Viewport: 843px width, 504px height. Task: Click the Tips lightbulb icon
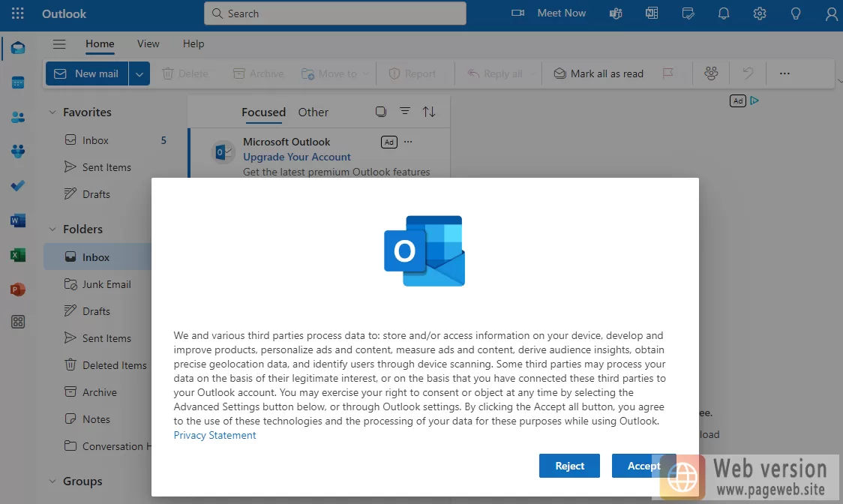click(796, 13)
